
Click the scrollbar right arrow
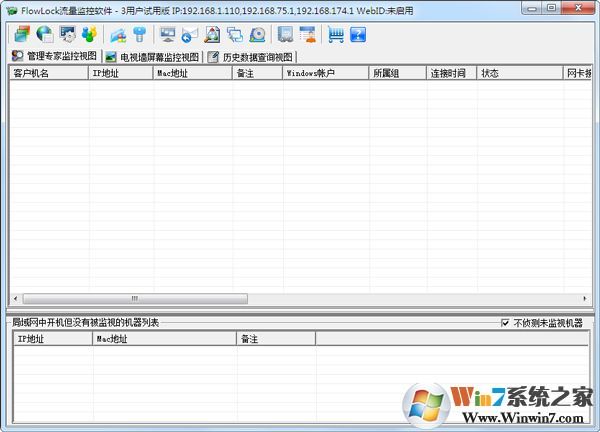pos(585,298)
